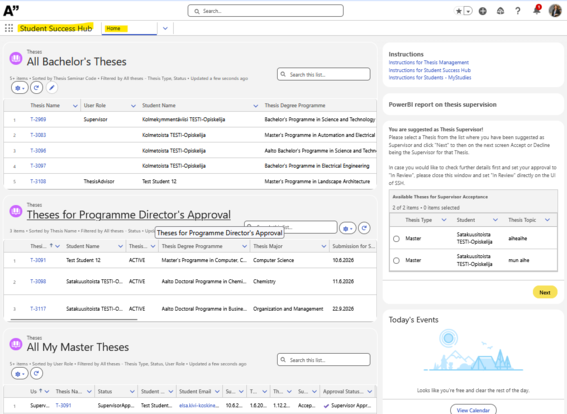The image size is (567, 414).
Task: Open the user profile avatar
Action: point(555,11)
